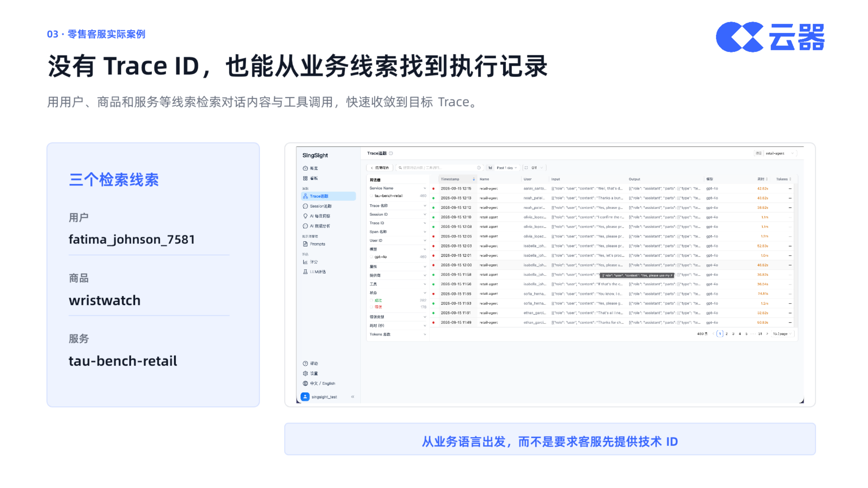Click the info icon in search box
The image size is (868, 488).
pyautogui.click(x=478, y=168)
